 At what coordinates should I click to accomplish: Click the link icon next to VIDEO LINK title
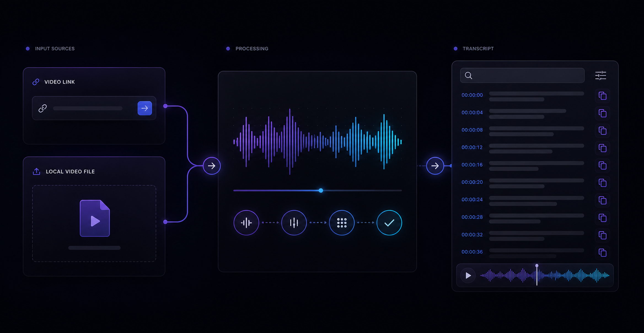(36, 82)
